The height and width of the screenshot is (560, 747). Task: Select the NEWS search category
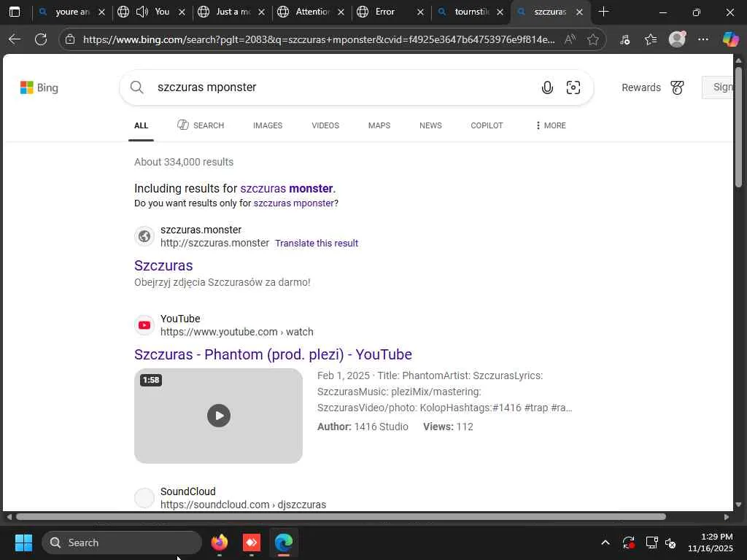point(430,125)
